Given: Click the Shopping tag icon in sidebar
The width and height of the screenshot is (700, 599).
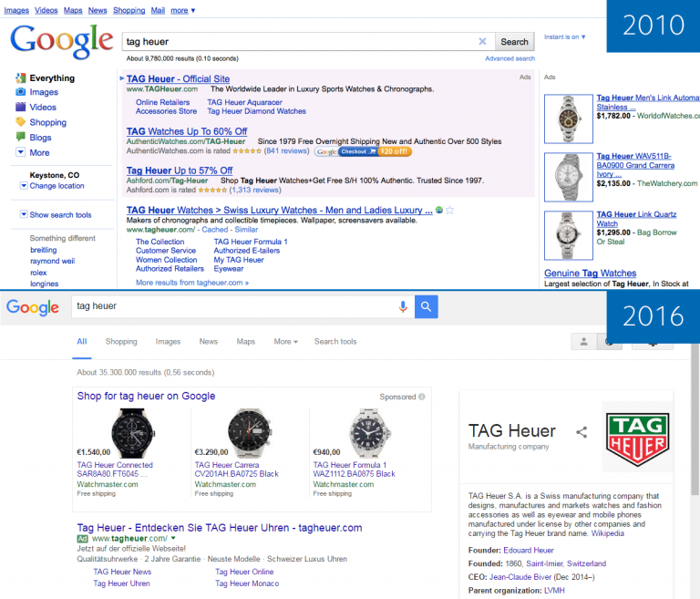Looking at the screenshot, I should click(21, 122).
